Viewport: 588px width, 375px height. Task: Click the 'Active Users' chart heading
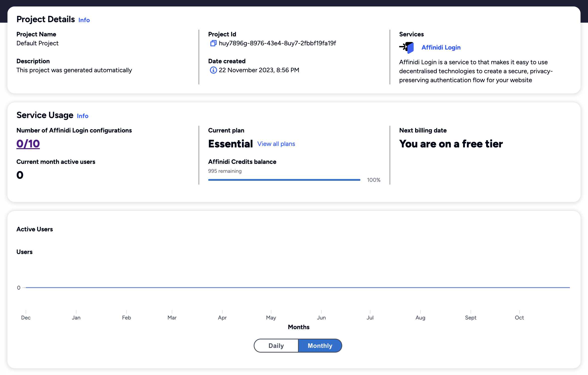(x=35, y=229)
